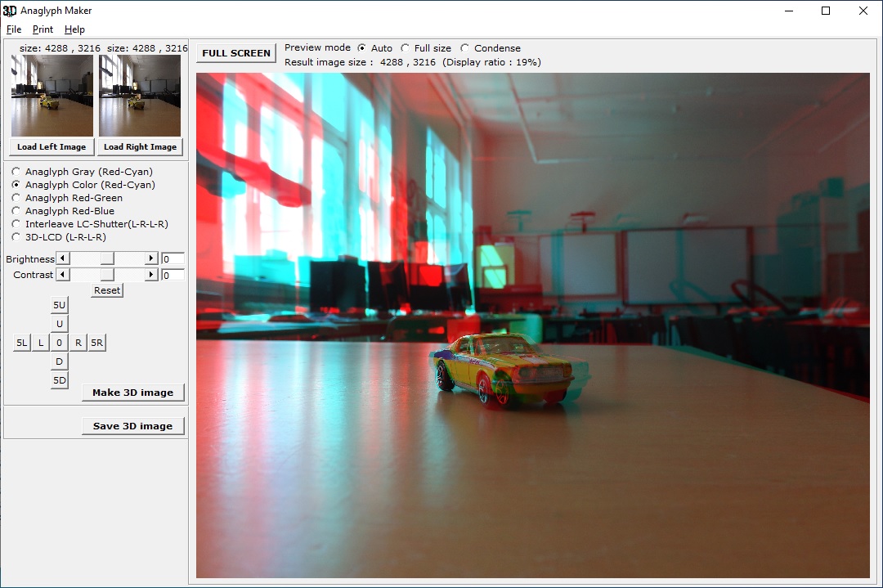Maximize the Anaglyph Maker window

coord(826,11)
